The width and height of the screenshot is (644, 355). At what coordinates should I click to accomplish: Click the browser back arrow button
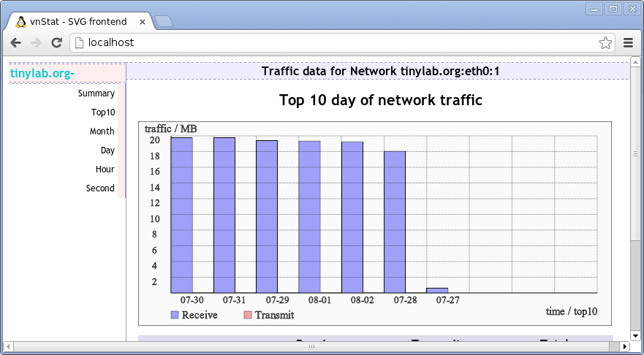coord(16,43)
